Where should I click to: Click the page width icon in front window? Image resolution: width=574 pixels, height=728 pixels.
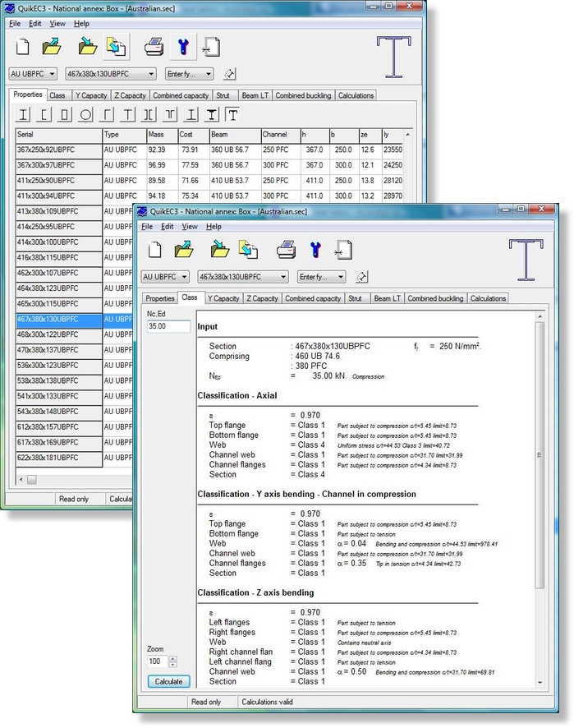[x=343, y=250]
